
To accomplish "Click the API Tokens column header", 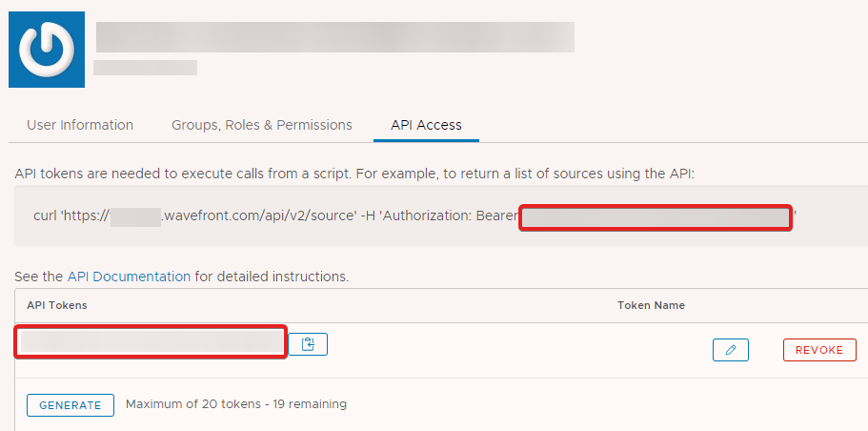I will point(57,305).
